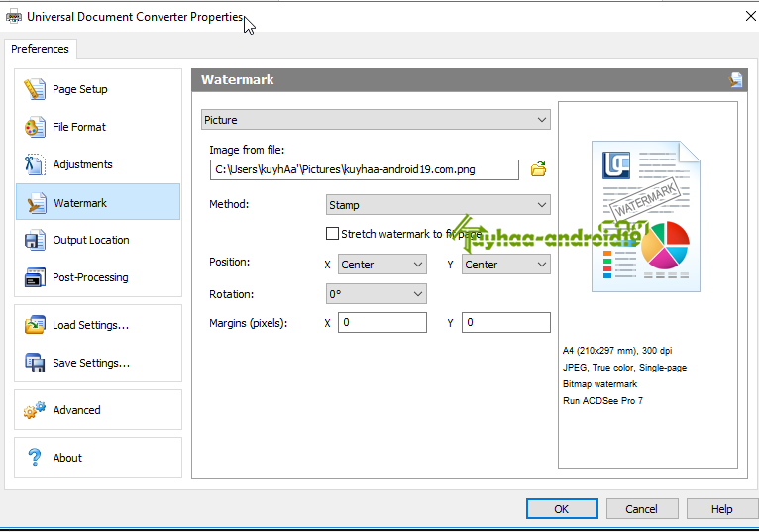Click the Page Setup ruler icon
The image size is (759, 532).
pyautogui.click(x=35, y=89)
